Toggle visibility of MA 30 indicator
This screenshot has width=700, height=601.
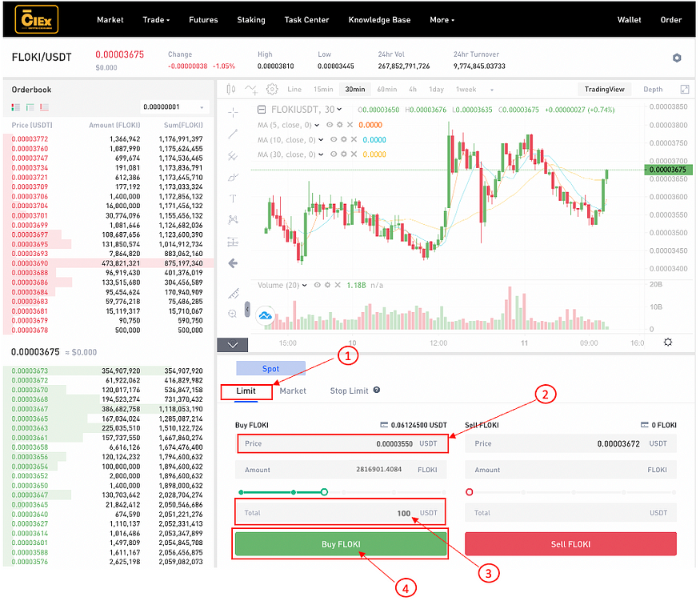[x=334, y=154]
